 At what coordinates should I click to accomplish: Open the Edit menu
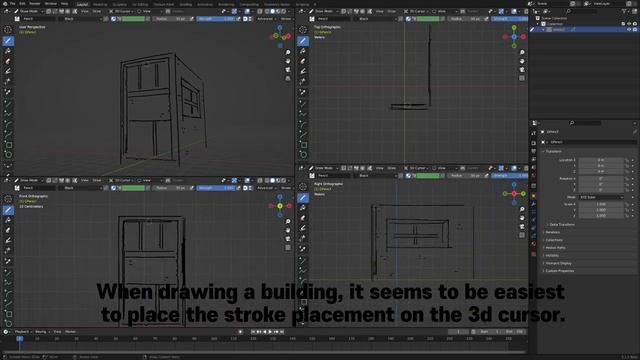22,4
